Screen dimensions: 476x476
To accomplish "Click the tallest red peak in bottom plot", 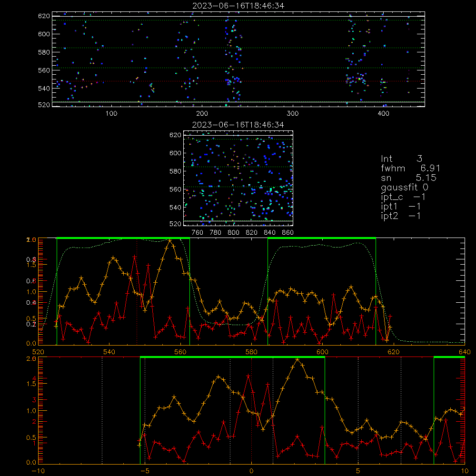I will coord(248,376).
